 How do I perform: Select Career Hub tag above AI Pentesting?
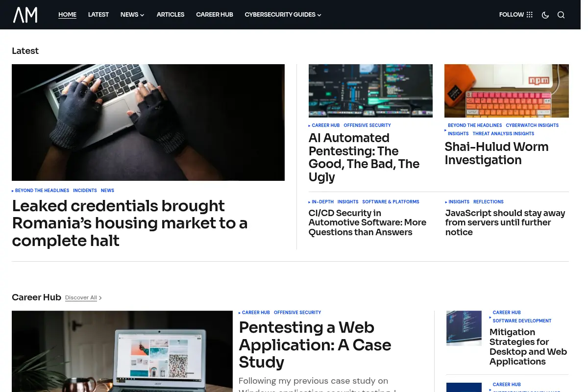pos(326,125)
